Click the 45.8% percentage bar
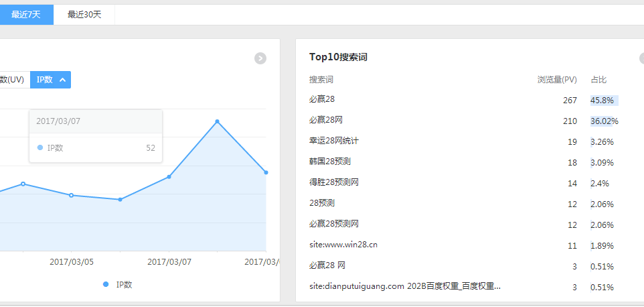Screen dimensions: 644x307 [x=604, y=101]
